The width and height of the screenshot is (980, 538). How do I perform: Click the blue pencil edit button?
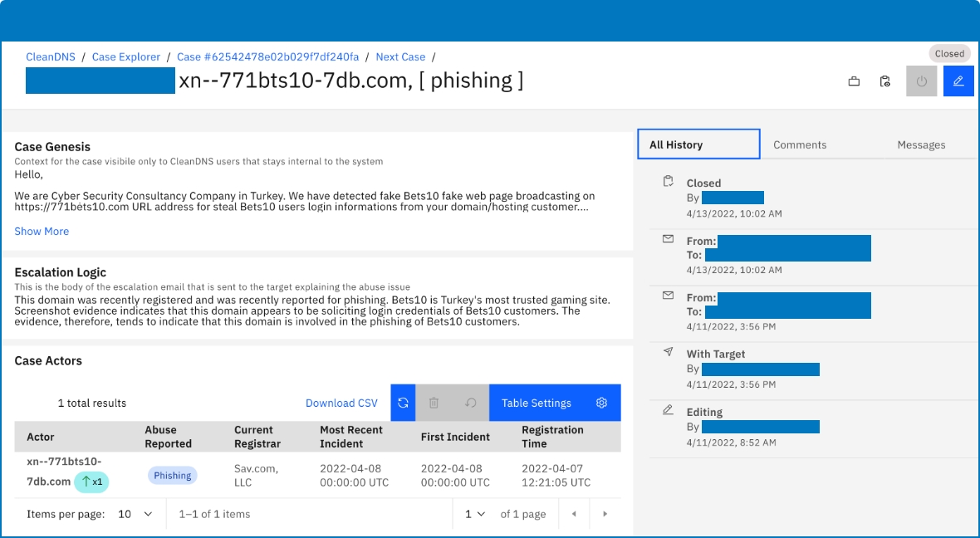click(958, 81)
